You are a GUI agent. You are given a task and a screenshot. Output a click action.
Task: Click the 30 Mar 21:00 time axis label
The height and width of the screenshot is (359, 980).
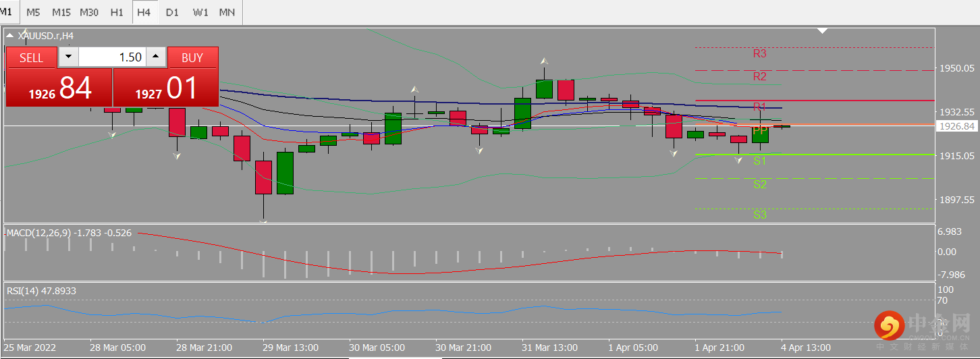(463, 348)
